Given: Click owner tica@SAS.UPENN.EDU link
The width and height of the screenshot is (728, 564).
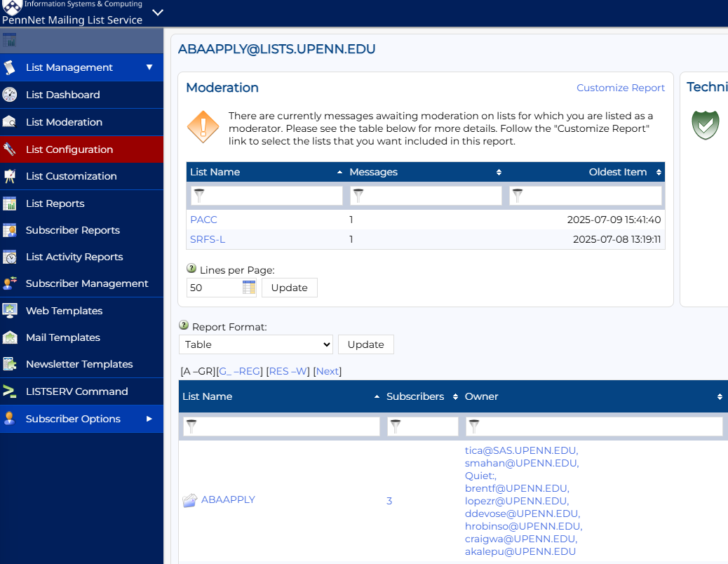Looking at the screenshot, I should pyautogui.click(x=521, y=450).
